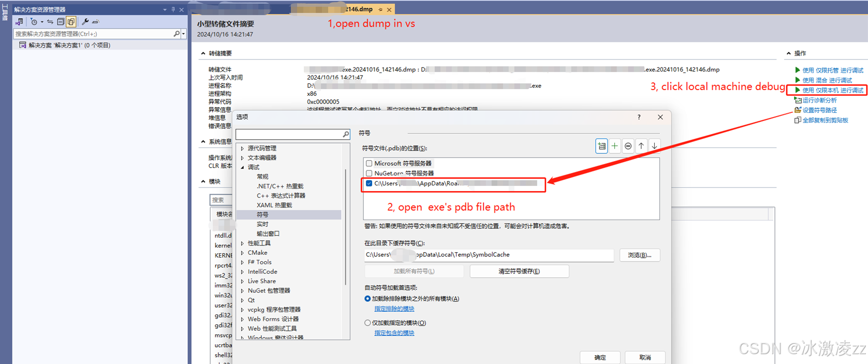Screen dimensions: 868x364
Task: Enable the Microsoft 符号服务器 checkbox
Action: tap(369, 163)
